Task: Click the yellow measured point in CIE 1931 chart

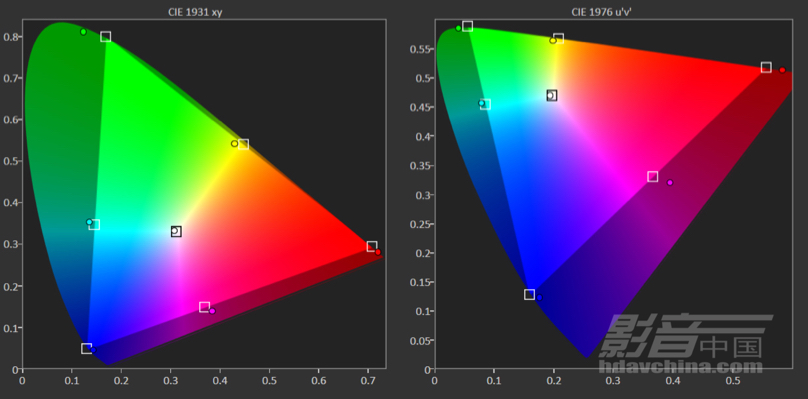Action: pyautogui.click(x=234, y=144)
